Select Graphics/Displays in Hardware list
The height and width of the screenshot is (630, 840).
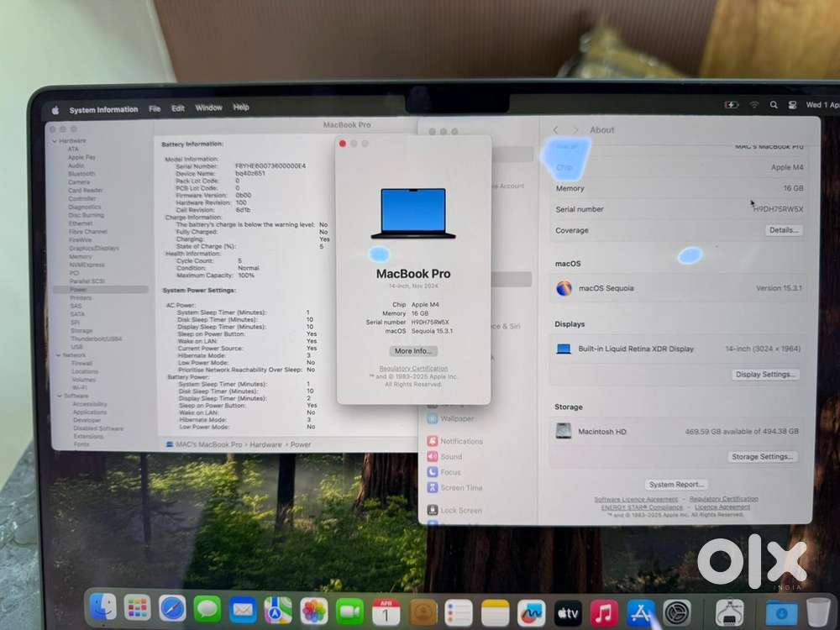click(x=94, y=248)
